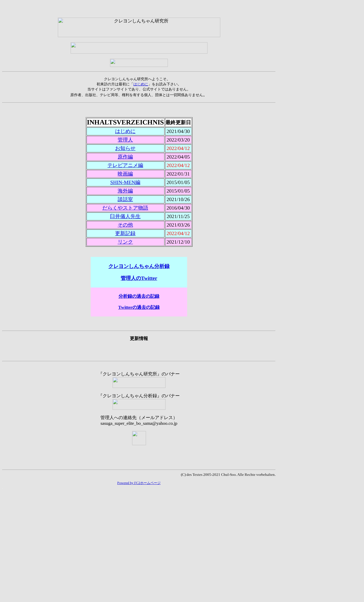Open SHIN-MEN編 link
364x602 pixels.
(125, 182)
